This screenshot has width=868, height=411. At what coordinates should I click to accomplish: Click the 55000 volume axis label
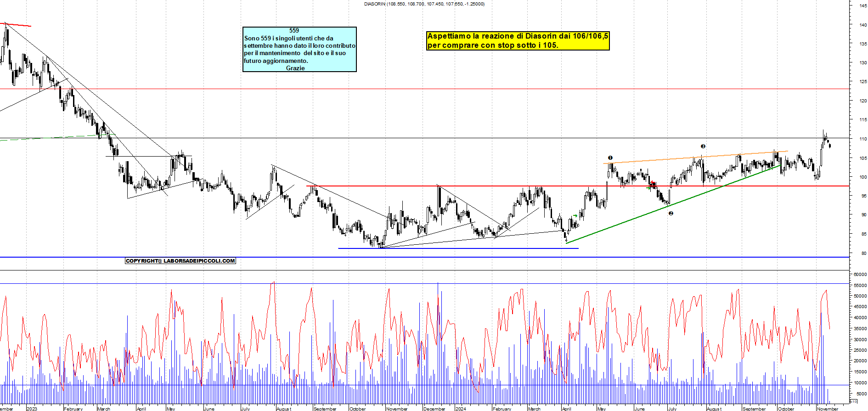tap(860, 286)
